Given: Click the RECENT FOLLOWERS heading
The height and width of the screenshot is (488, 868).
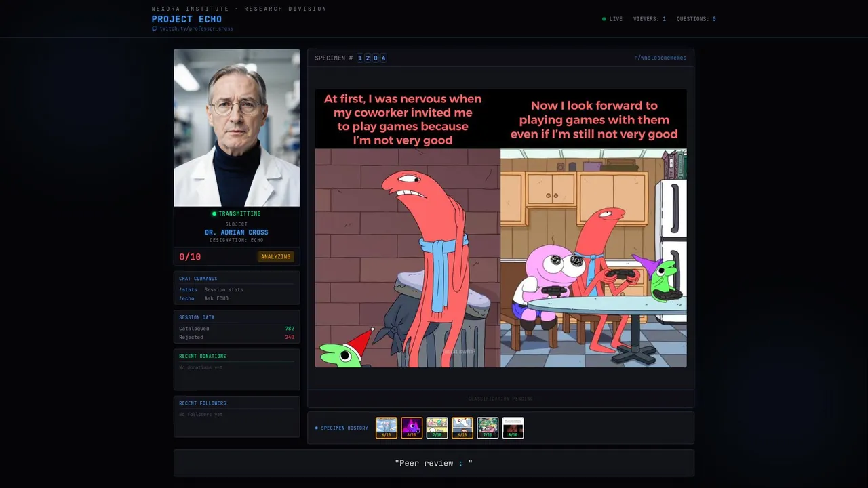Looking at the screenshot, I should click(x=203, y=403).
